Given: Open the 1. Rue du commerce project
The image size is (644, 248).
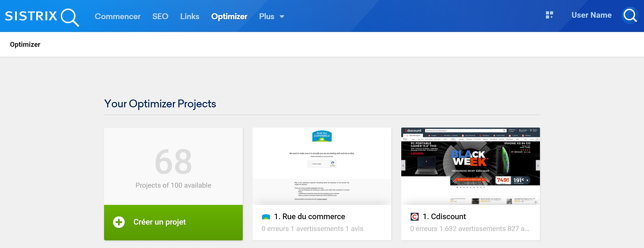Looking at the screenshot, I should click(310, 217).
